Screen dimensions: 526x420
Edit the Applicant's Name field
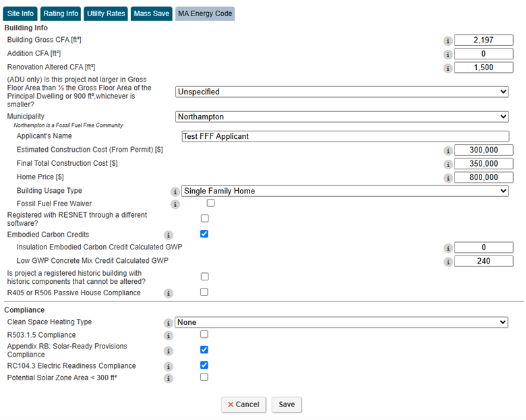(x=345, y=136)
